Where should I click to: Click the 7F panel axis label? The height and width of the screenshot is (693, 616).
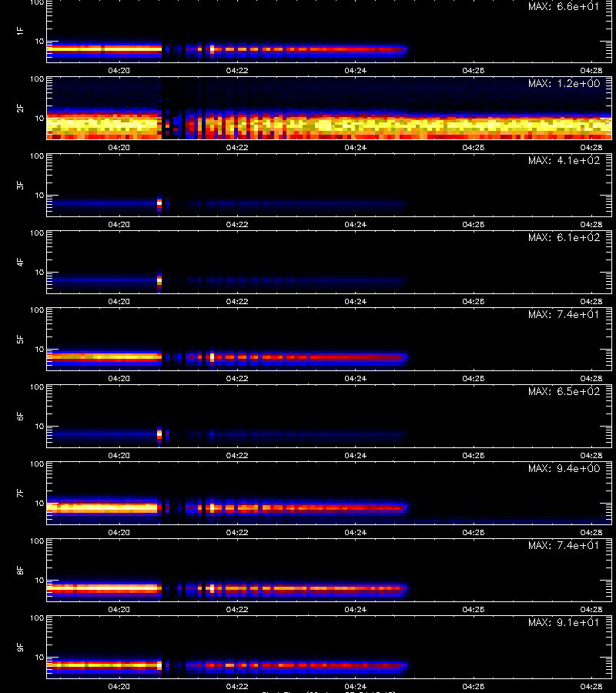[x=20, y=493]
